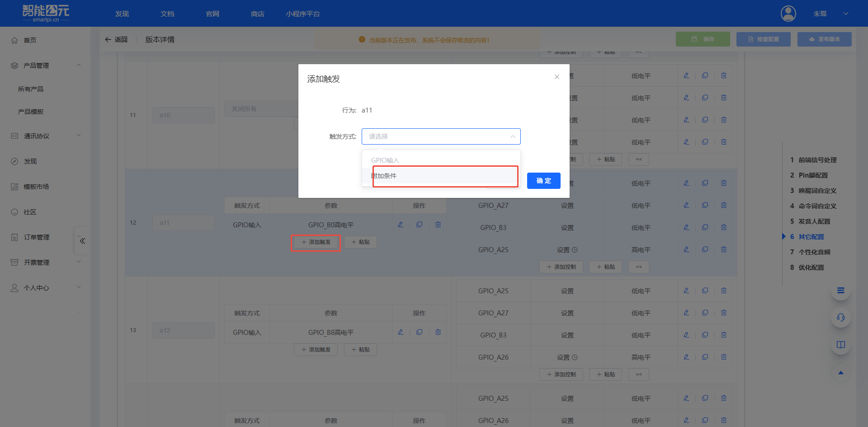Open the floating documentation book icon
868x427 pixels.
point(840,345)
